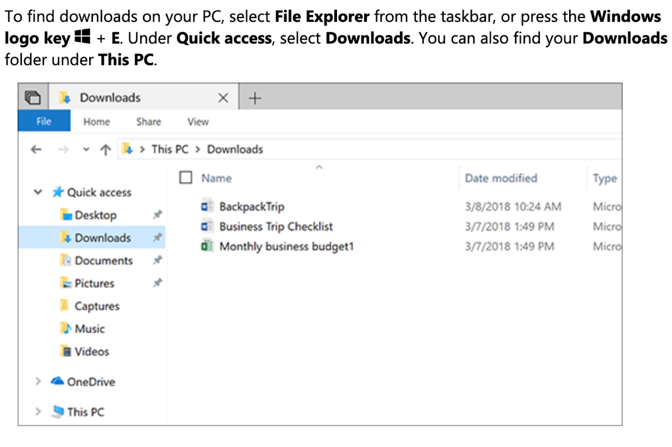672x447 pixels.
Task: Open Documents in Quick access
Action: coord(104,261)
